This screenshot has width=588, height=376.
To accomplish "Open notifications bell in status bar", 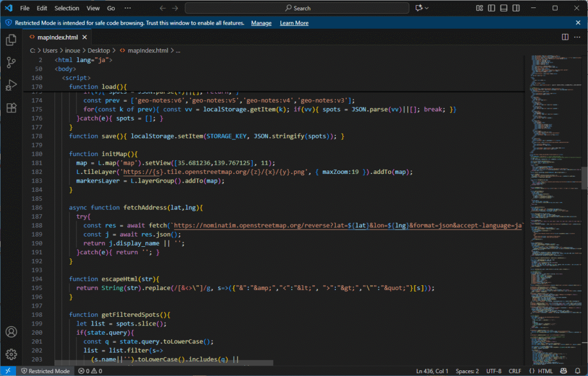I will 577,371.
